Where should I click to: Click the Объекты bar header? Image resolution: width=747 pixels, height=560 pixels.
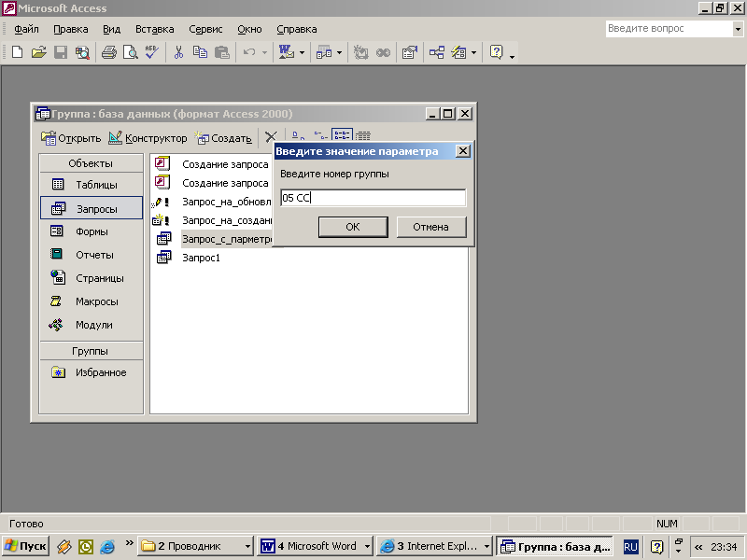pyautogui.click(x=91, y=163)
